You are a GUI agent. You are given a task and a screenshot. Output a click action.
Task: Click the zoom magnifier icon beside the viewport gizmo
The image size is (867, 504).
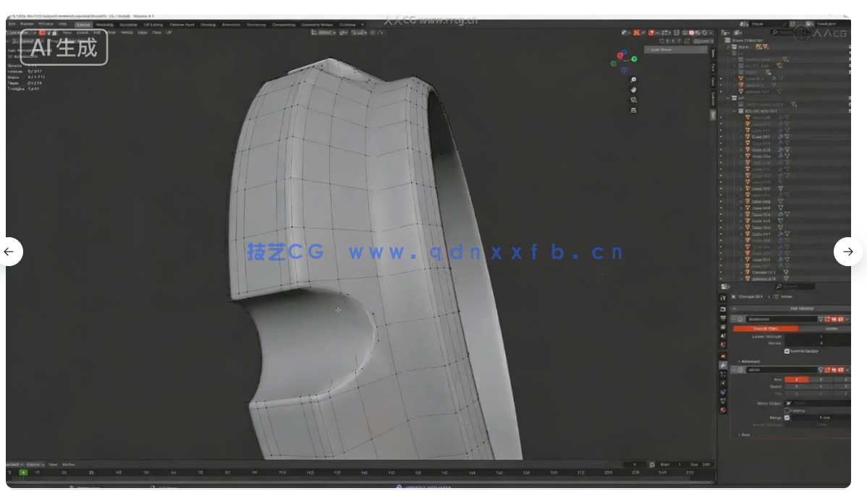[x=633, y=80]
